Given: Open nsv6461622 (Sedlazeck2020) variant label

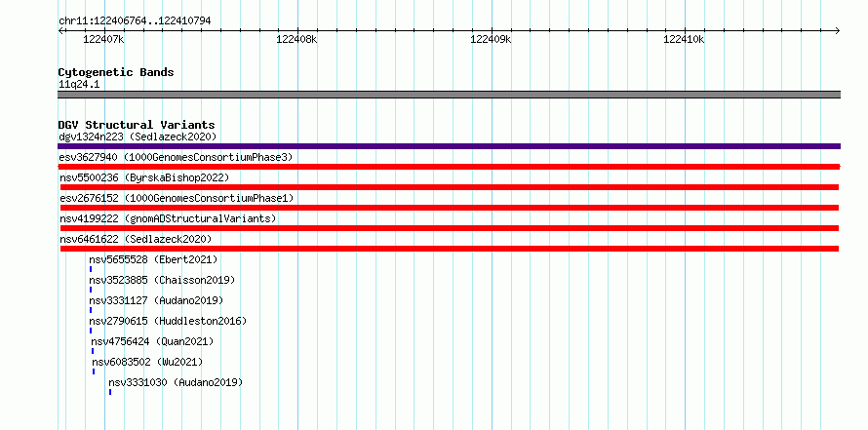Looking at the screenshot, I should (x=136, y=239).
